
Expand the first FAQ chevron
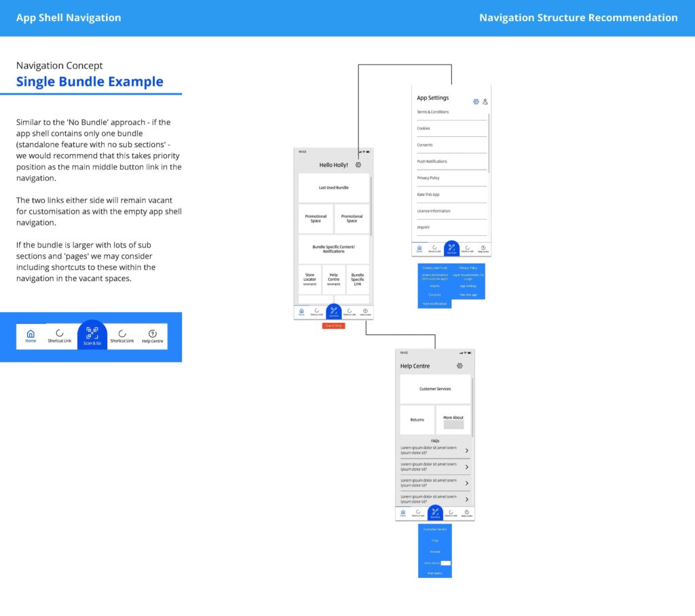(x=466, y=450)
